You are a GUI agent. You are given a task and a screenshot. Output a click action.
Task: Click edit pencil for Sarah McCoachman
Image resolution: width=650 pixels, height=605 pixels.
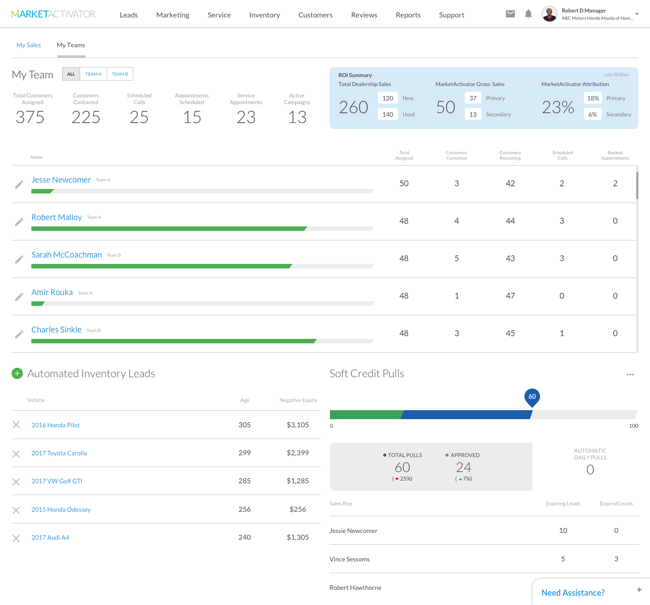pos(19,259)
